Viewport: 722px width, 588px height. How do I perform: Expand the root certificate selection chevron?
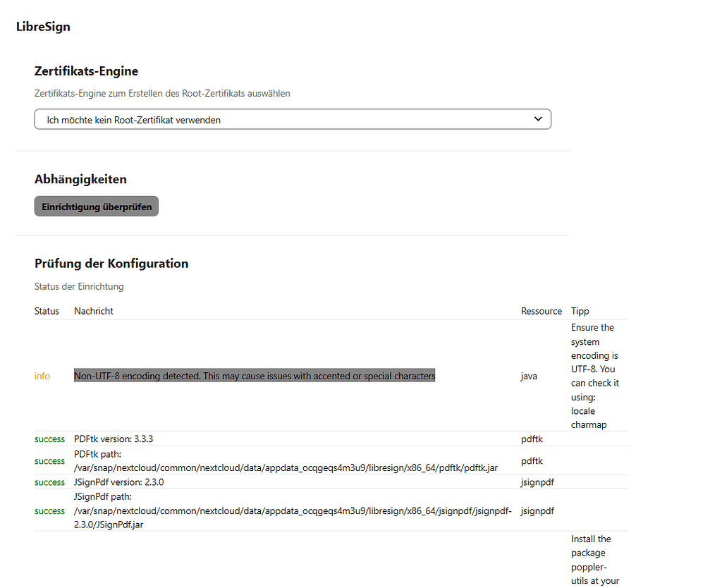tap(538, 119)
